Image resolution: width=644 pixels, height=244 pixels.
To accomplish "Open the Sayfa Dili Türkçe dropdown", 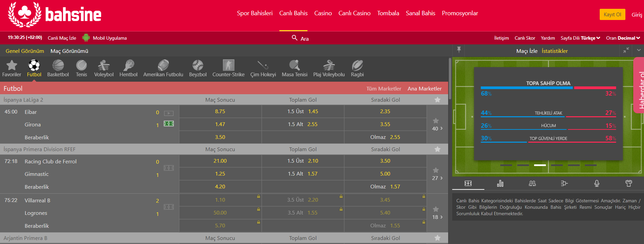I will coord(580,38).
